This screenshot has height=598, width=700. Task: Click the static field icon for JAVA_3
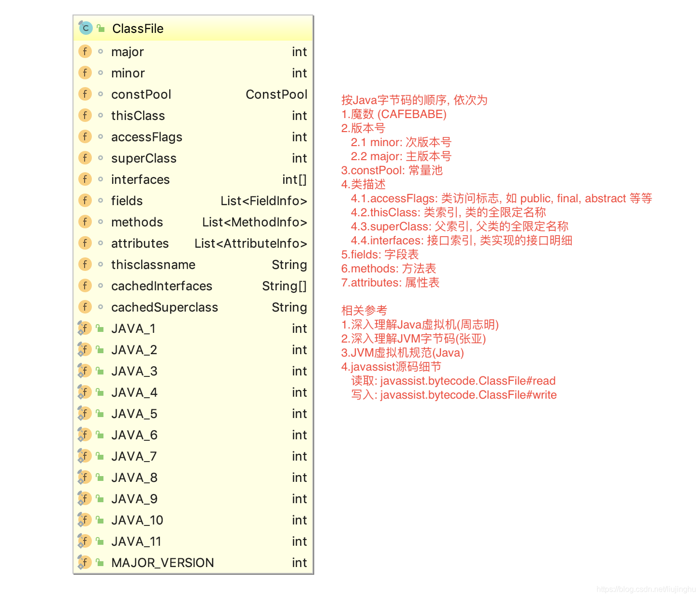coord(85,371)
